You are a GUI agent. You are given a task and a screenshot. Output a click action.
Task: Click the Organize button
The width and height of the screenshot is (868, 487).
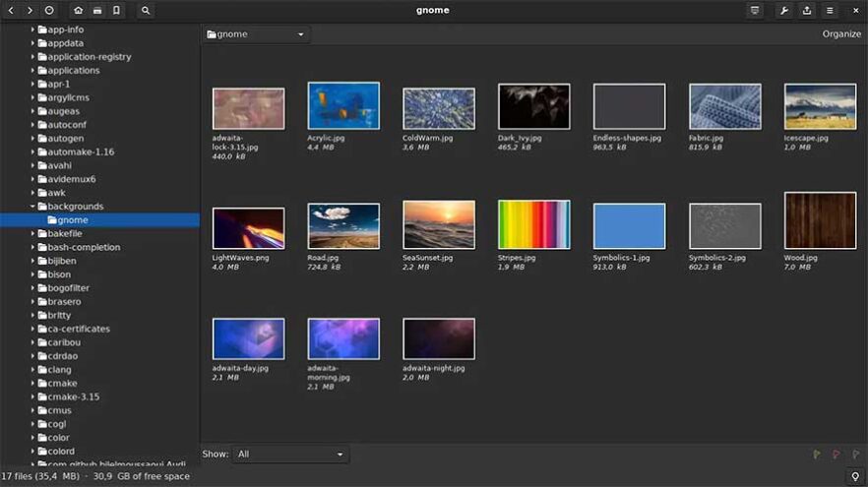click(841, 34)
